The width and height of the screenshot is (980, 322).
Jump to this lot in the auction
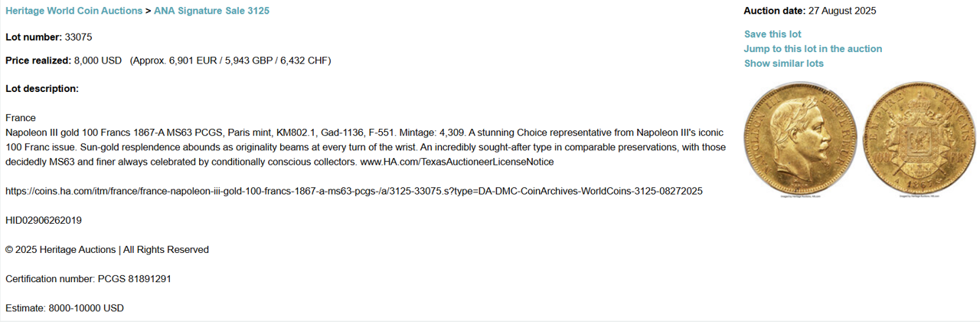813,48
